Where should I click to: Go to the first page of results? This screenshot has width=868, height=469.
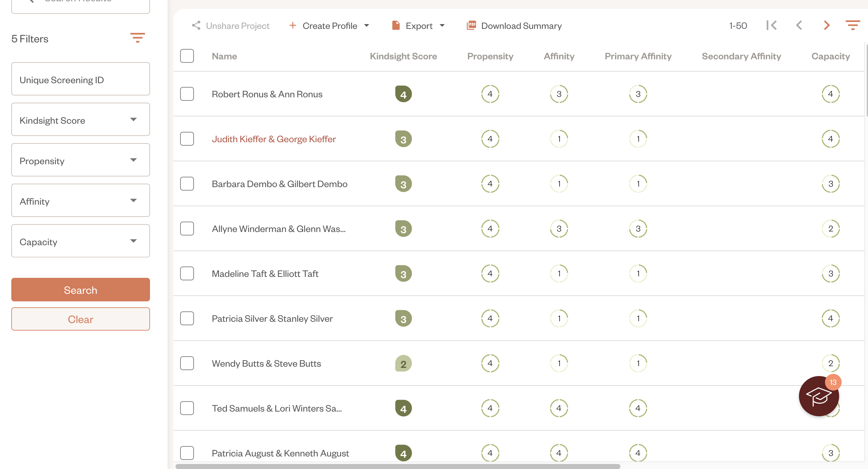click(x=771, y=26)
